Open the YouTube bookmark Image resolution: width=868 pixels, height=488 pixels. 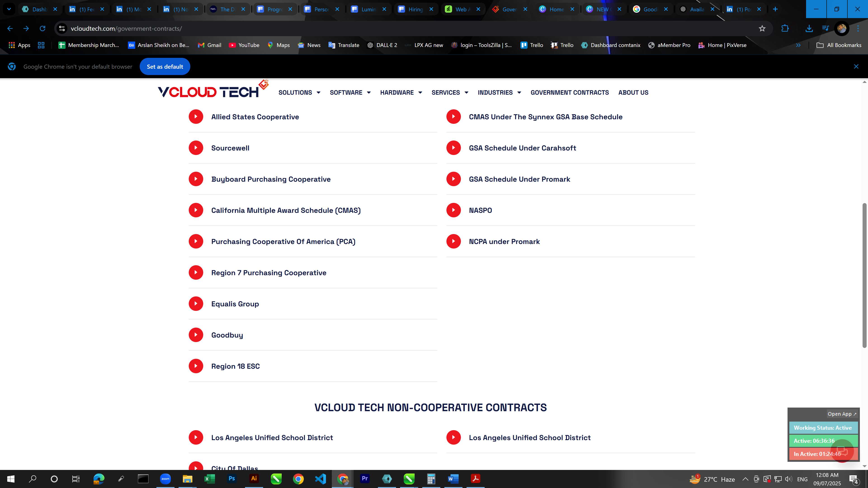coord(244,45)
